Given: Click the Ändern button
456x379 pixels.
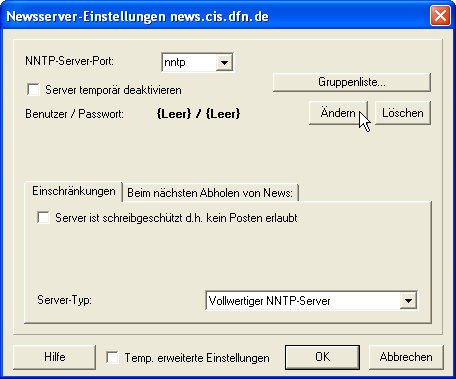Looking at the screenshot, I should pos(338,113).
